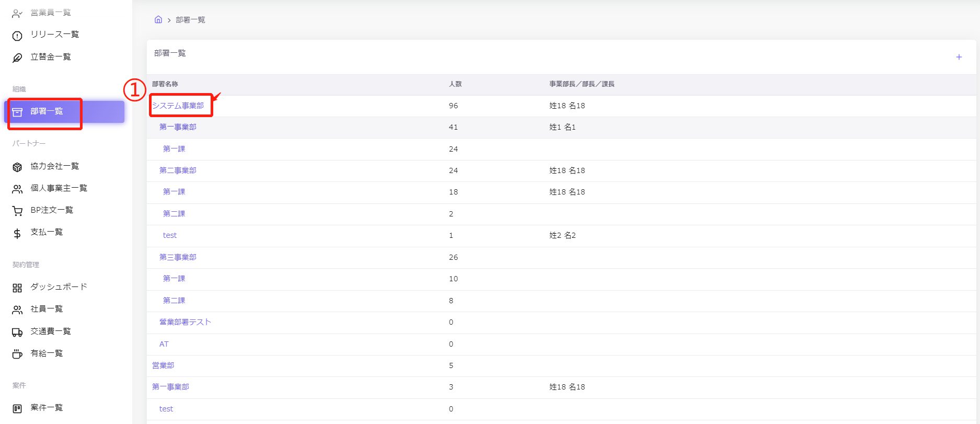The image size is (980, 424).
Task: Open the システム事業部 department link
Action: [178, 106]
